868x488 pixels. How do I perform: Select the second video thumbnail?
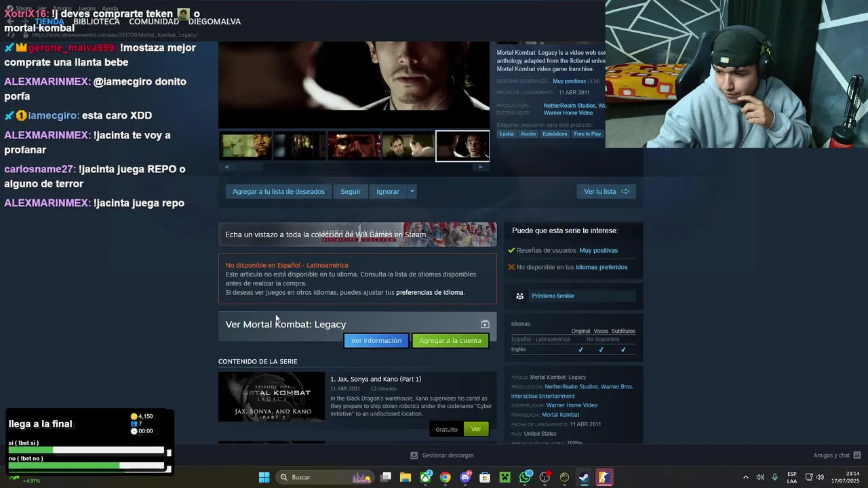click(x=300, y=146)
